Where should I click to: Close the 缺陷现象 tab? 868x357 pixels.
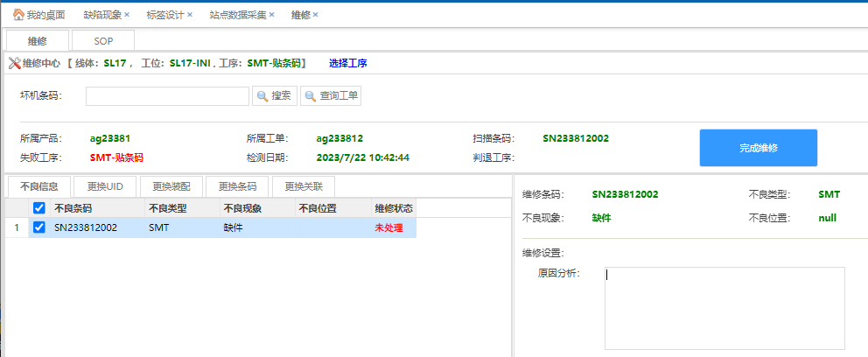[127, 15]
